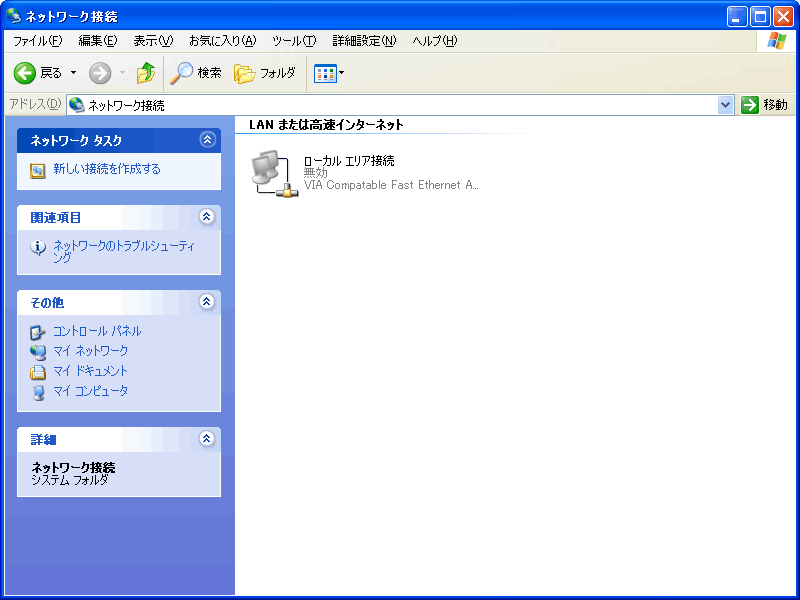This screenshot has height=600, width=800.
Task: Open the Search (検索) pane
Action: point(196,73)
